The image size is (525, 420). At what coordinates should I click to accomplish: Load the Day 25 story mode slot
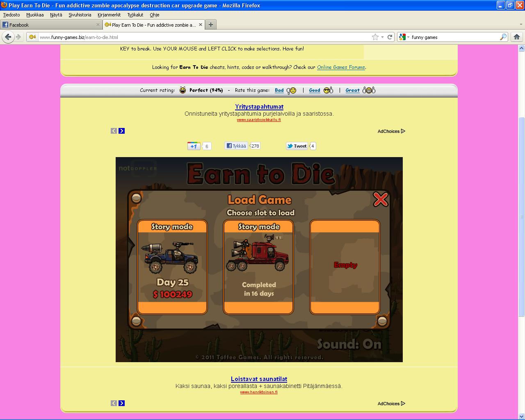pyautogui.click(x=172, y=267)
